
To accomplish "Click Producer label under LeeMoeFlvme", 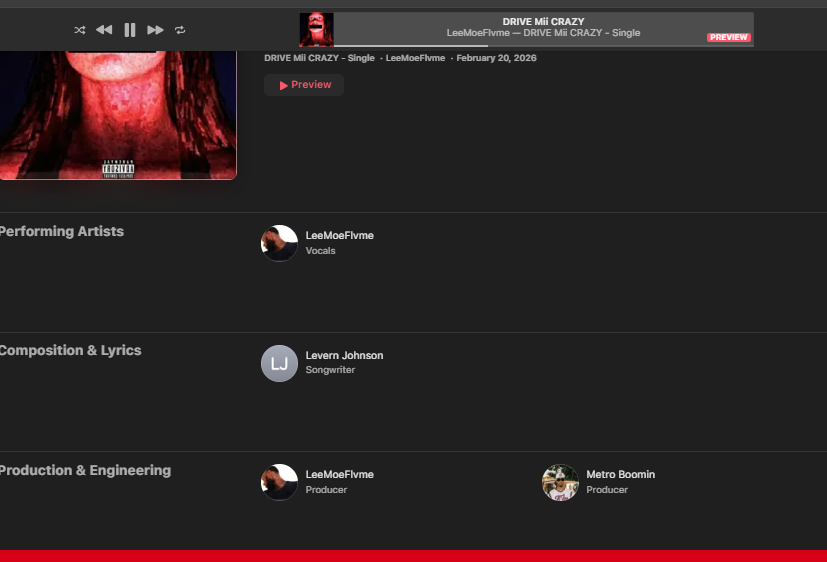I will [x=326, y=490].
